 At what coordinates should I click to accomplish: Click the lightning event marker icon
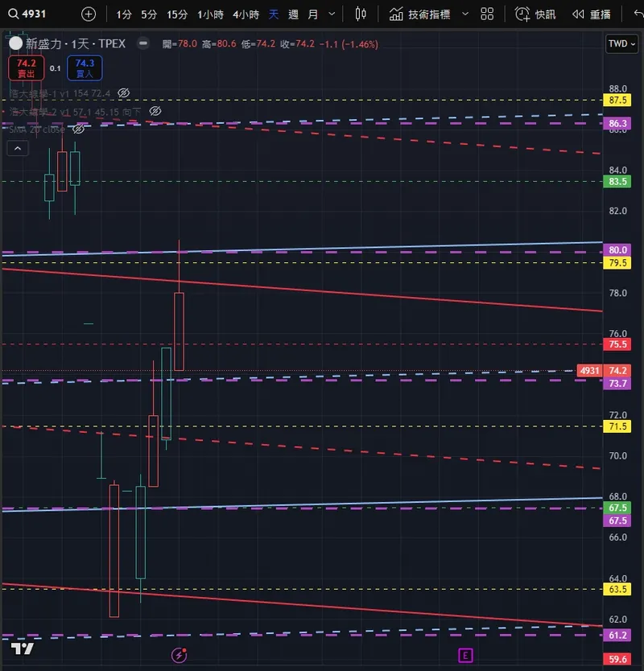point(179,655)
